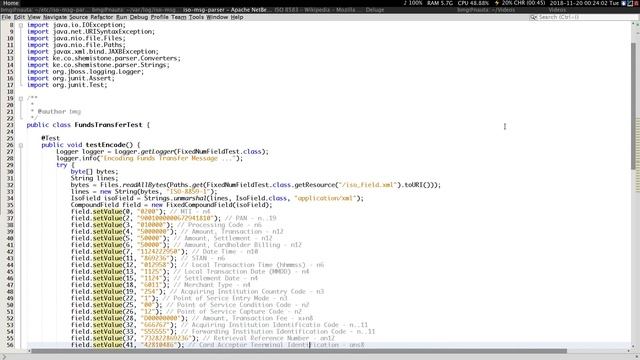Click the volume 100% status indicator
640x360 pixels.
(413, 3)
